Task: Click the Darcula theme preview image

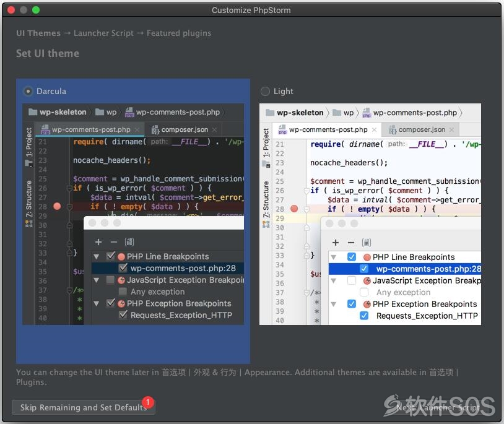Action: click(x=133, y=214)
